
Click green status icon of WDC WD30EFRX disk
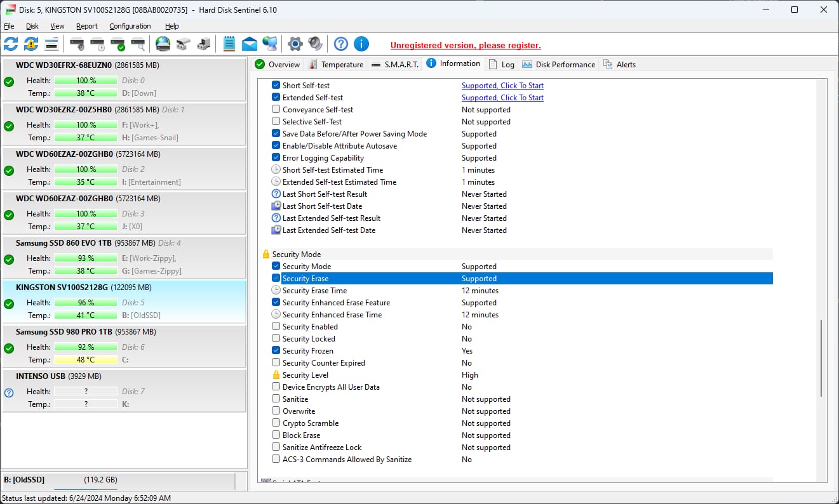9,82
